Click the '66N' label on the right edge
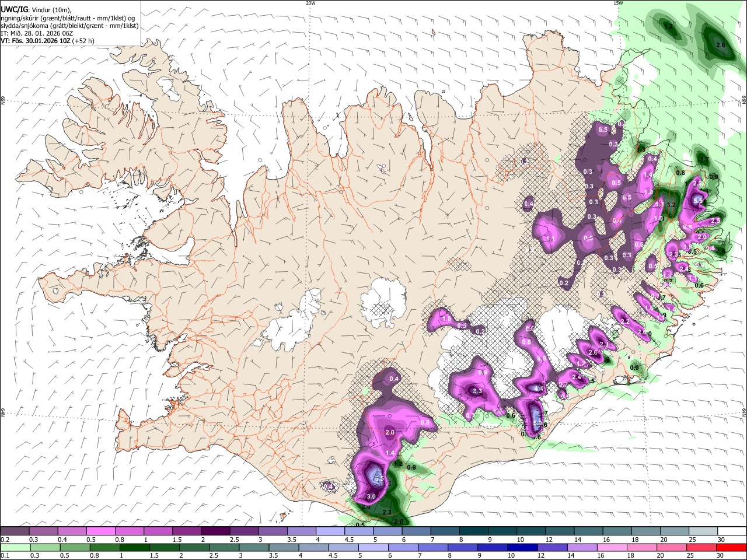The image size is (747, 560). tap(744, 101)
